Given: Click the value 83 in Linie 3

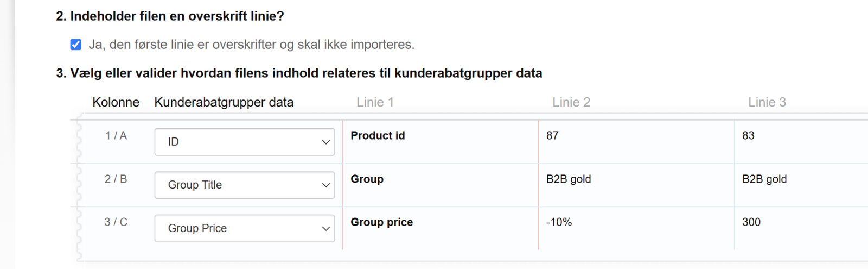Looking at the screenshot, I should coord(748,135).
